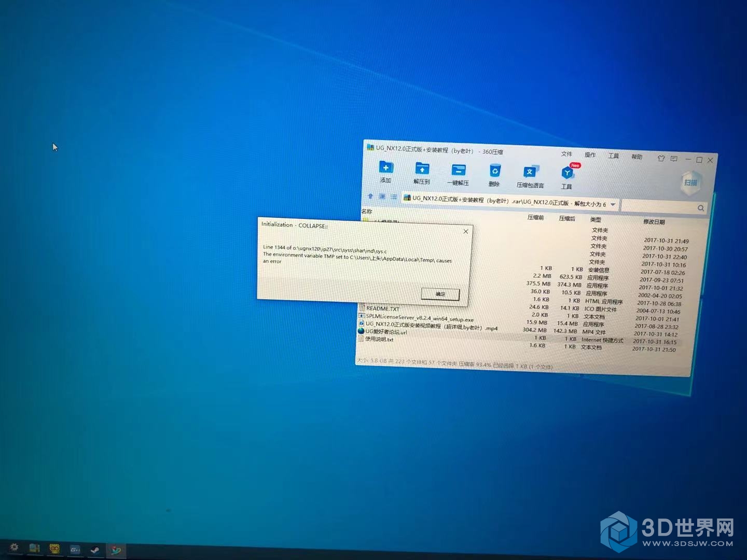Open Steam from the taskbar
The height and width of the screenshot is (560, 747).
coord(95,550)
